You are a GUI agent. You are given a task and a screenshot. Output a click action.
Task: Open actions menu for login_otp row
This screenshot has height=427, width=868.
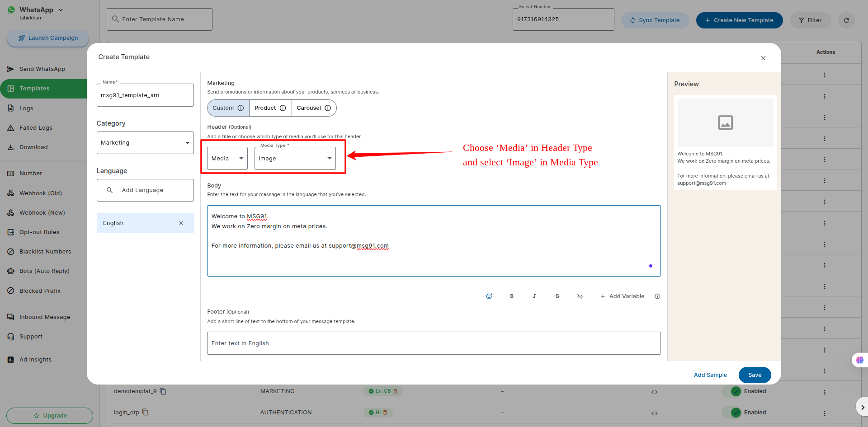825,413
